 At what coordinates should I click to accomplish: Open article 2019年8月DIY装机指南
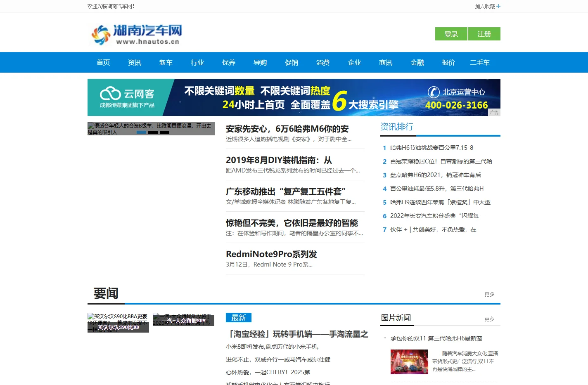(x=279, y=160)
